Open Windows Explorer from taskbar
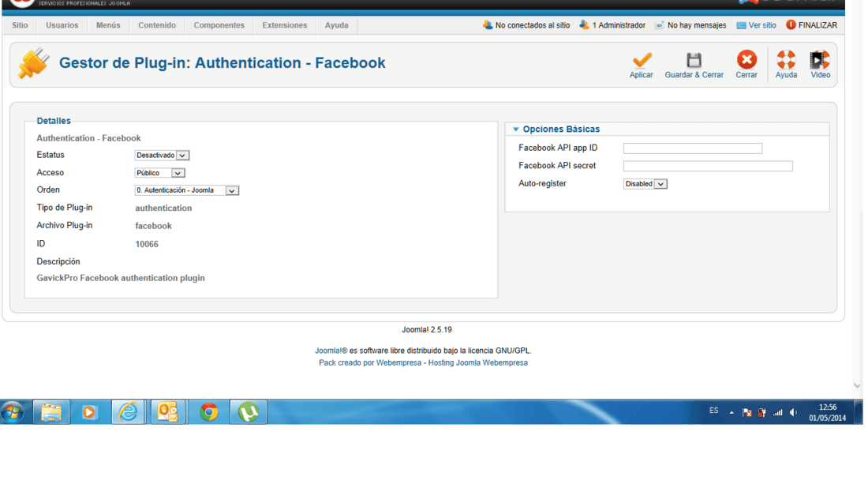 [x=51, y=412]
